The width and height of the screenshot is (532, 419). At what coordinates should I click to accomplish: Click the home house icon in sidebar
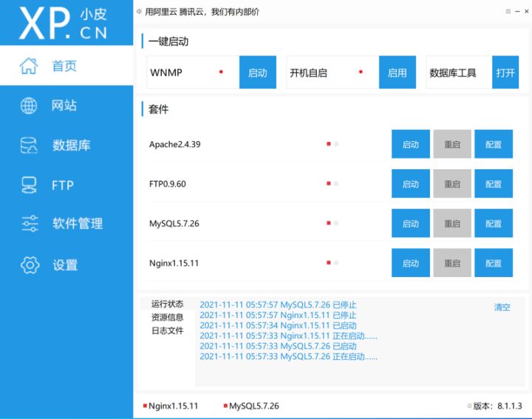pos(29,66)
